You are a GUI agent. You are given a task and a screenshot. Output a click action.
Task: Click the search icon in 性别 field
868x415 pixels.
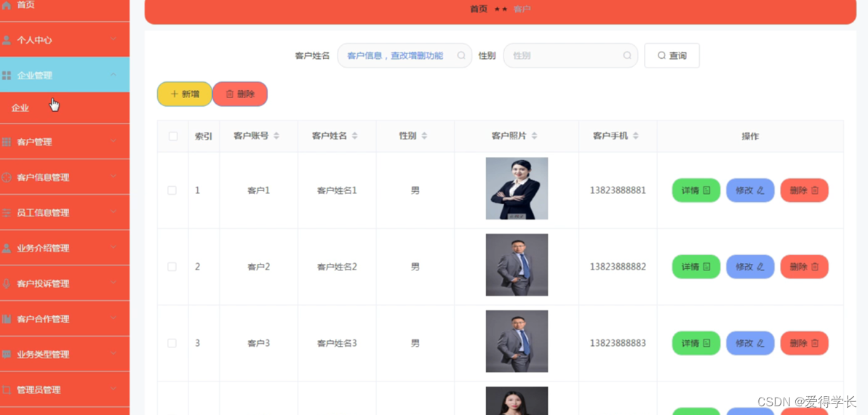(627, 55)
